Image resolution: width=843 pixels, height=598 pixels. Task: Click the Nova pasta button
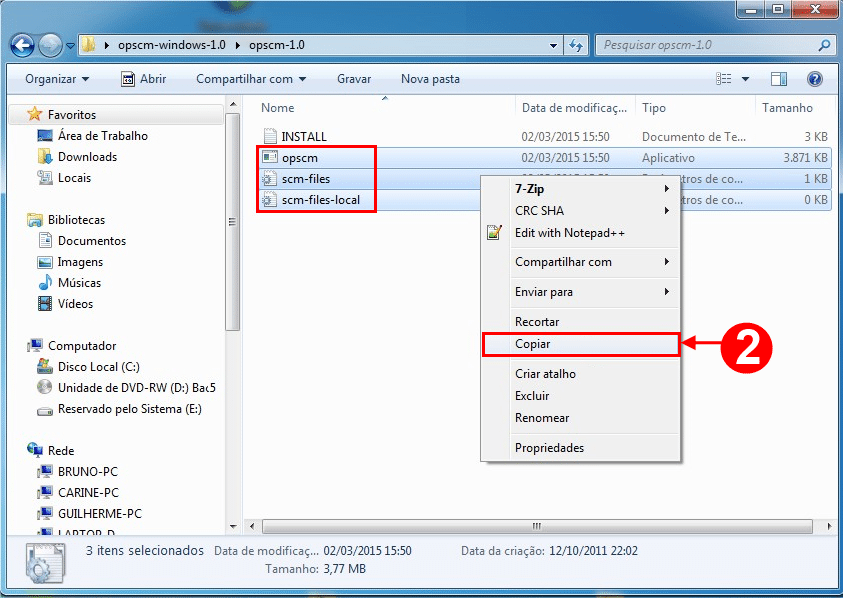[x=430, y=79]
